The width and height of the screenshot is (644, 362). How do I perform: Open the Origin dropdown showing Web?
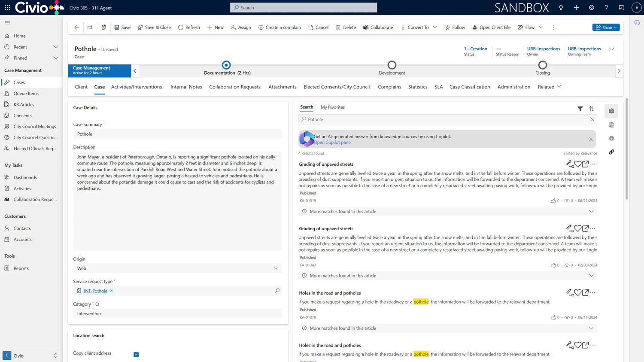(275, 268)
